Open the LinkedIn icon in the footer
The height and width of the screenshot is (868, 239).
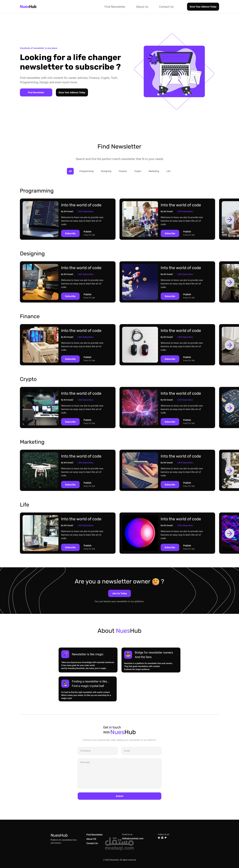(162, 838)
